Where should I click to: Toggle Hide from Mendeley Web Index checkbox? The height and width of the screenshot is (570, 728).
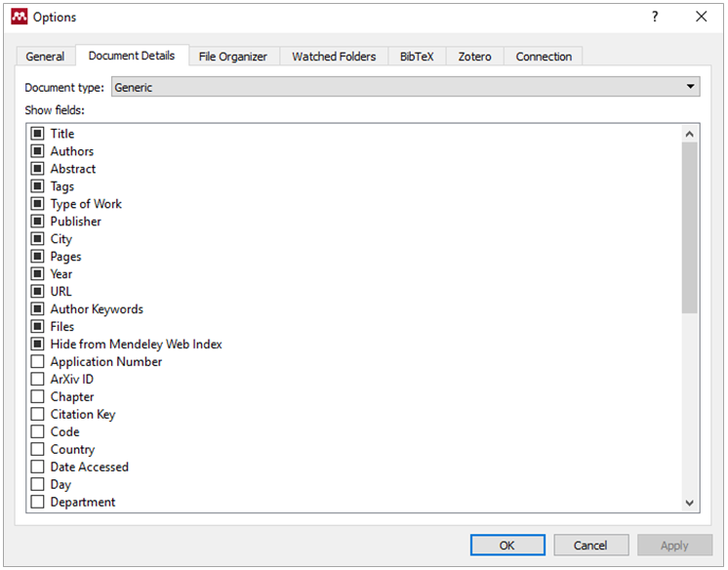pyautogui.click(x=37, y=344)
